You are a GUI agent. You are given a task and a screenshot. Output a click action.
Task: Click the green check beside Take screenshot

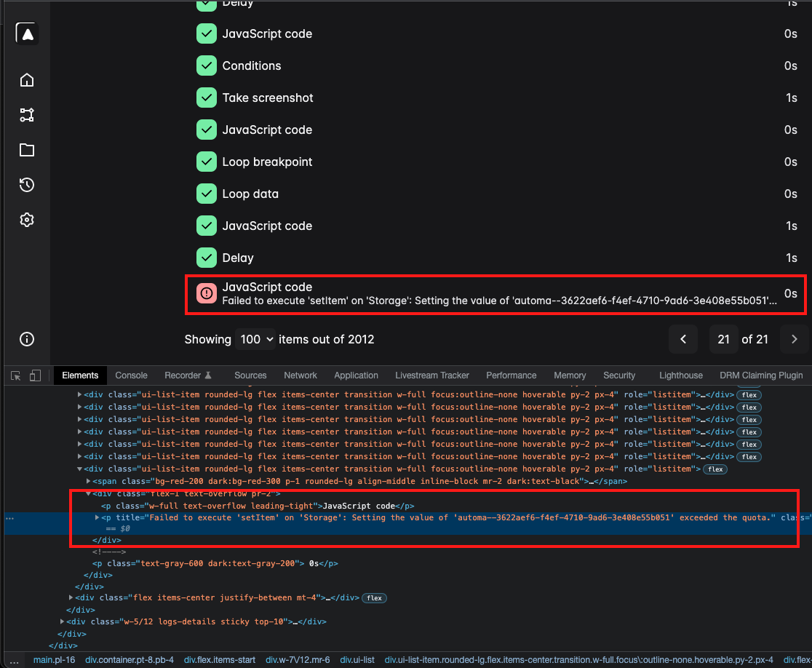point(207,98)
